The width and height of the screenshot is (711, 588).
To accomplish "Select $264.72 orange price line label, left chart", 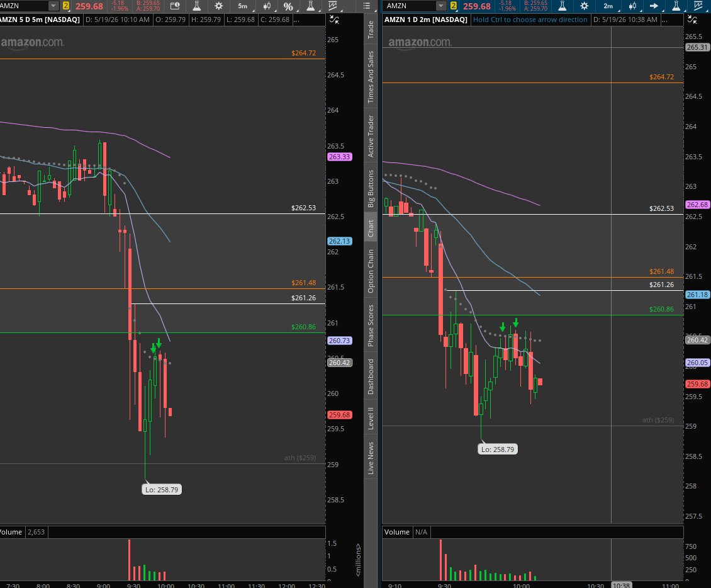I will click(303, 53).
